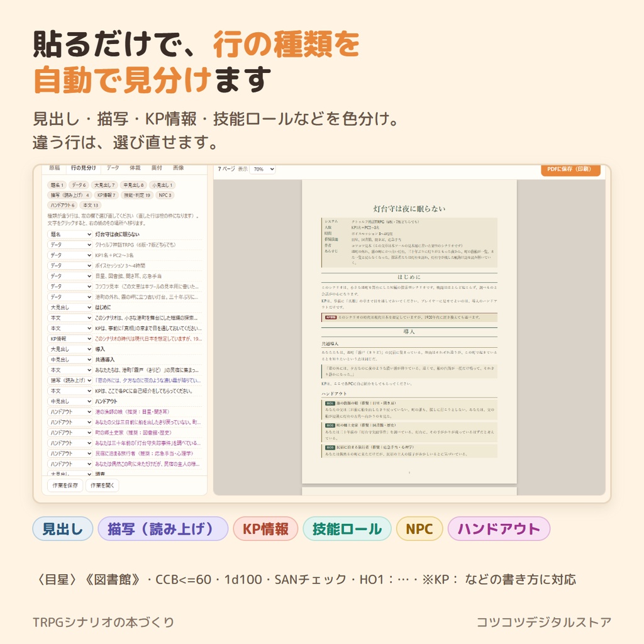Viewport: 644px width, 644px height.
Task: Open type dropdown for 灯台守は夜に眠らない row
Action: click(70, 234)
